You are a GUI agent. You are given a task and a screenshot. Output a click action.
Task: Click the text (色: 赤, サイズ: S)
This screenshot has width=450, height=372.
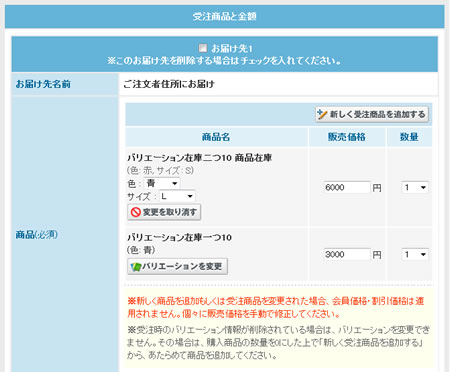point(160,171)
